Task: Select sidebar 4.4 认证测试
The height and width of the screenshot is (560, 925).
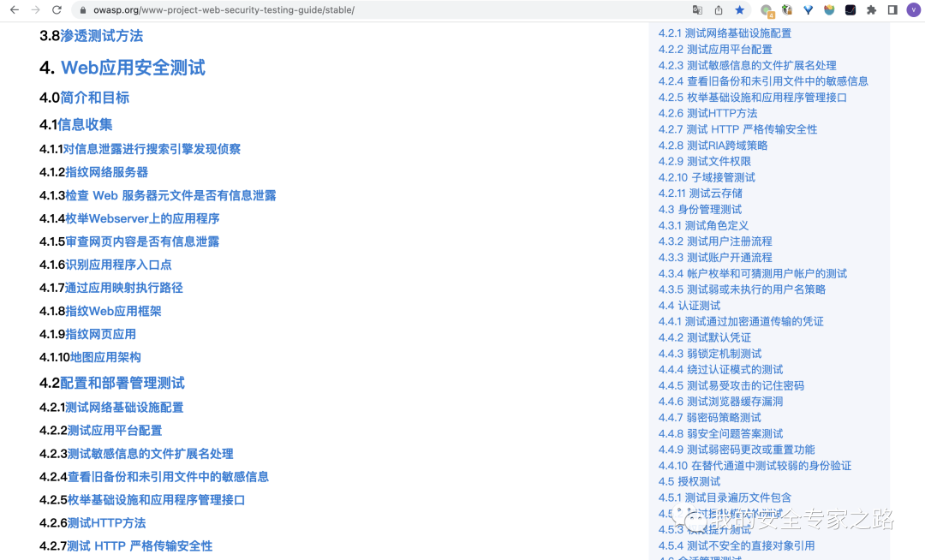Action: [x=689, y=306]
